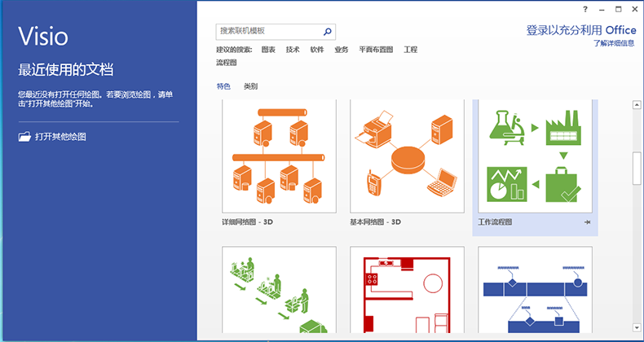The height and width of the screenshot is (342, 644).
Task: Open the folder icon for other drawings
Action: (24, 137)
